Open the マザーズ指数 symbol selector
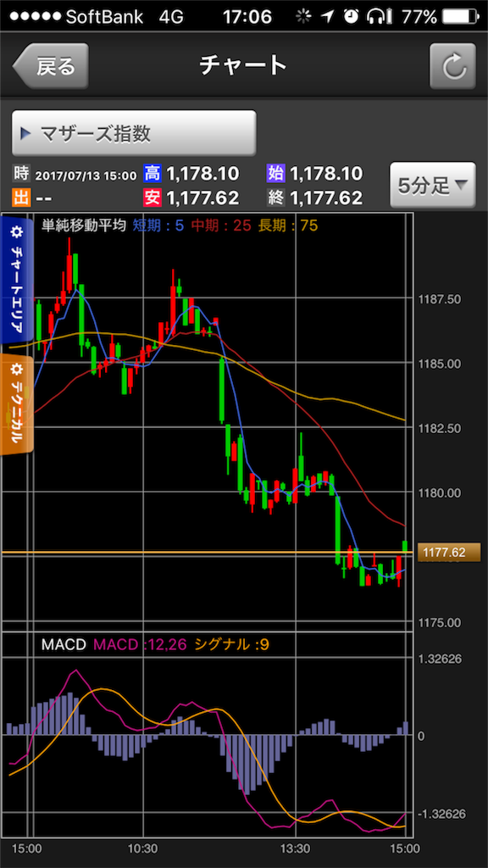This screenshot has height=868, width=488. coord(134,133)
